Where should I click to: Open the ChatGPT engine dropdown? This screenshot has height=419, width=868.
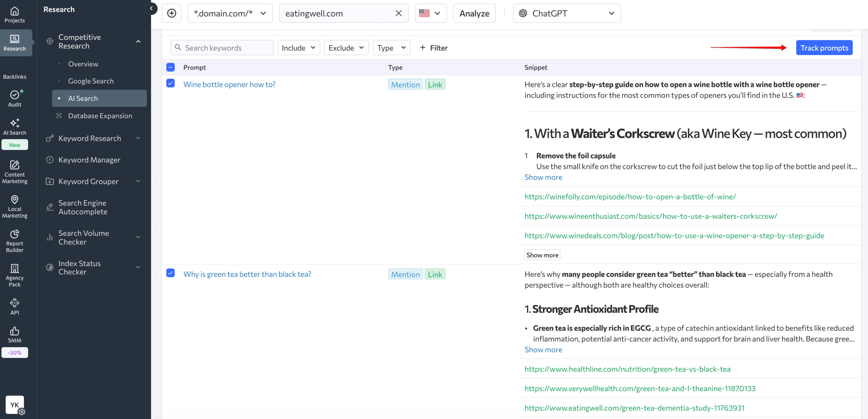(x=567, y=13)
